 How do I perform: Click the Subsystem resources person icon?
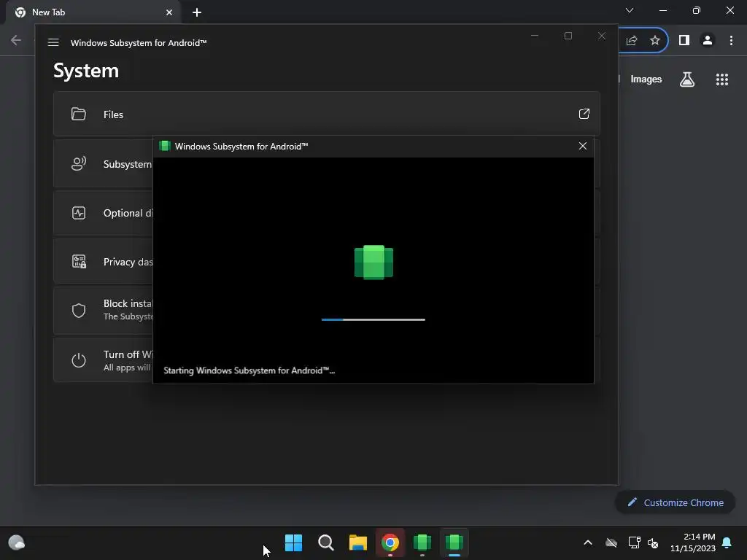(79, 164)
